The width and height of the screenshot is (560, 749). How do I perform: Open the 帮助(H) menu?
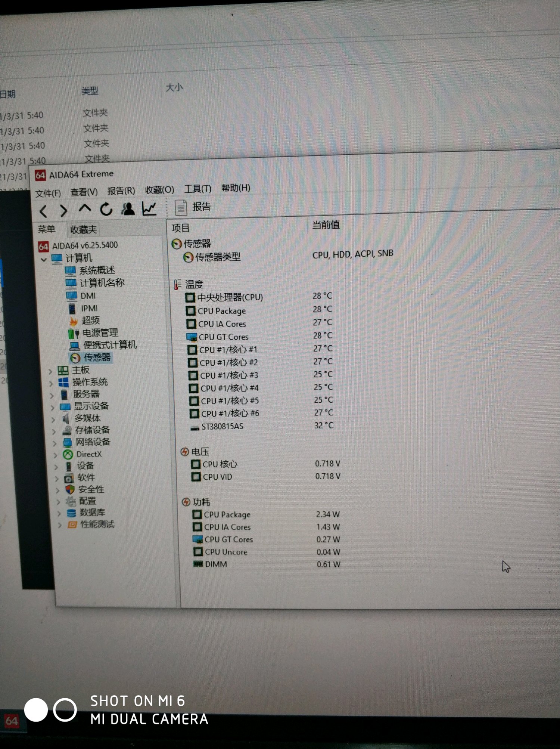point(236,188)
